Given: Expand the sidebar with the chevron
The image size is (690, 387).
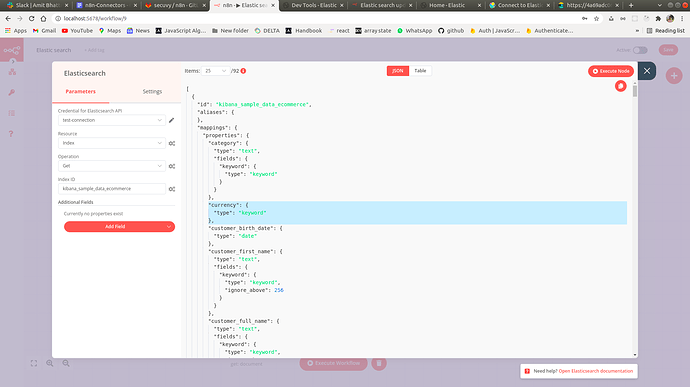Looking at the screenshot, I should [13, 62].
